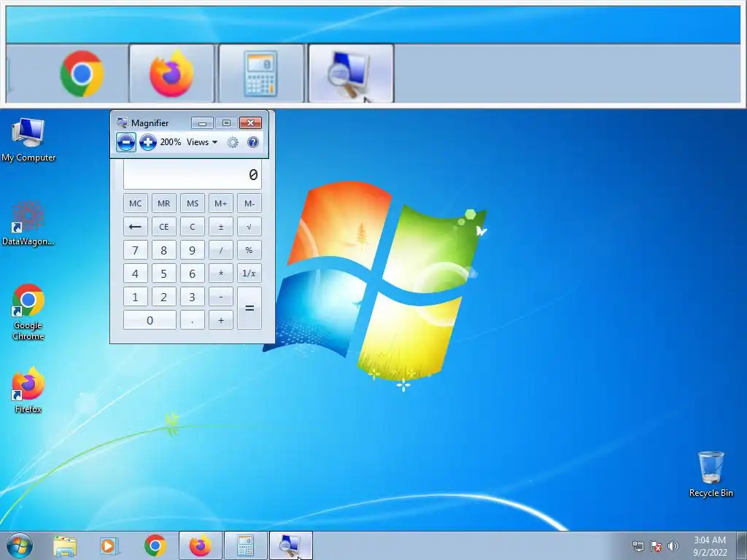Click calculator reciprocal 1/x button
The width and height of the screenshot is (747, 560).
pyautogui.click(x=249, y=273)
